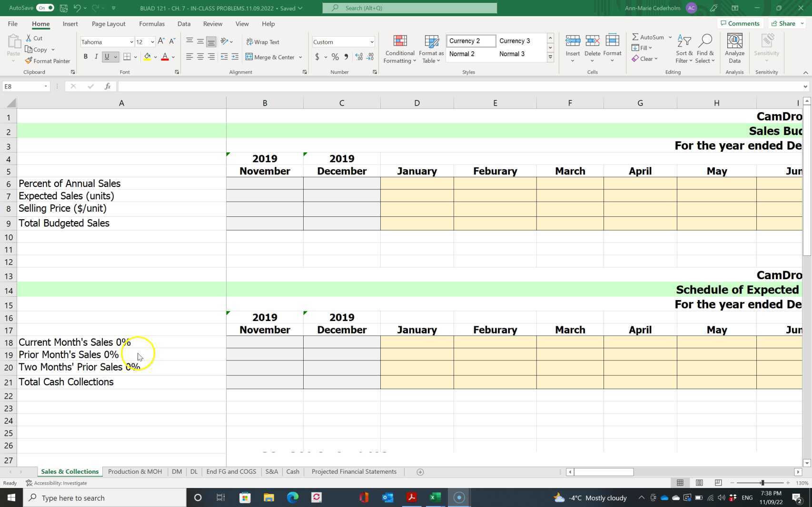Open the Fill Color dropdown arrow
812x507 pixels.
155,57
